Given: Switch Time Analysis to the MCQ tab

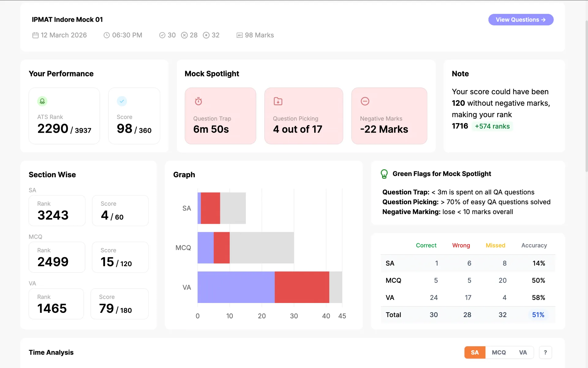Looking at the screenshot, I should tap(499, 352).
